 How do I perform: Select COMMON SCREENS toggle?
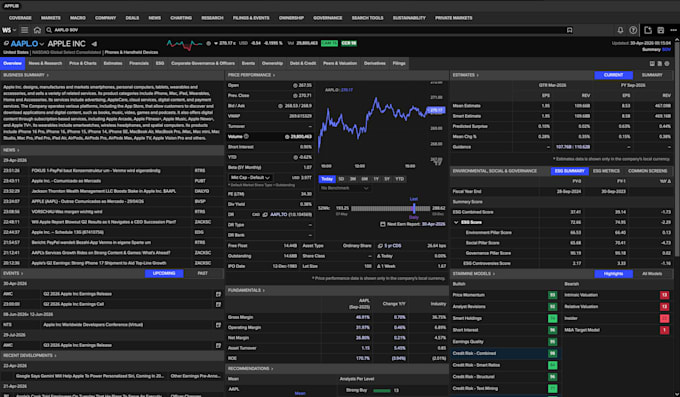coord(647,171)
